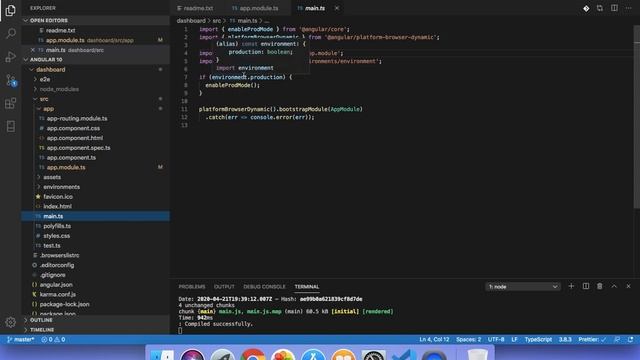Open editor More Actions ellipsis menu

(x=629, y=8)
